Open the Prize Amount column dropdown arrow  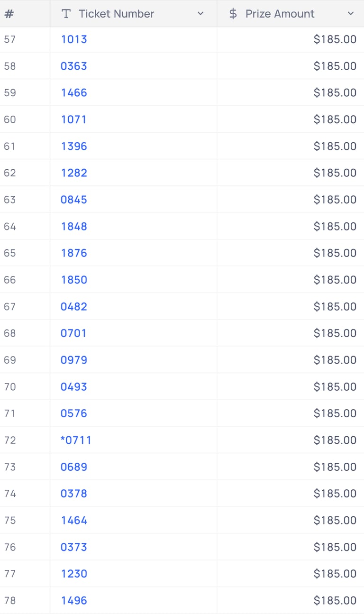[x=351, y=14]
